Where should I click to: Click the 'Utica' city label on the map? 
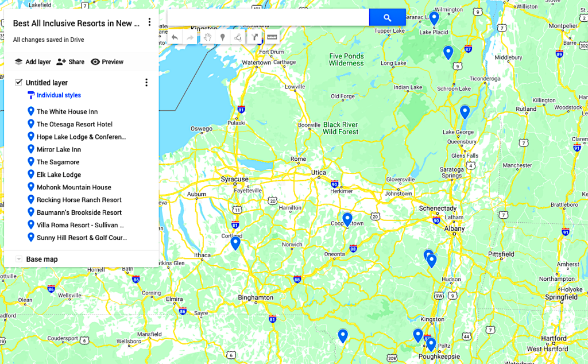pyautogui.click(x=319, y=172)
